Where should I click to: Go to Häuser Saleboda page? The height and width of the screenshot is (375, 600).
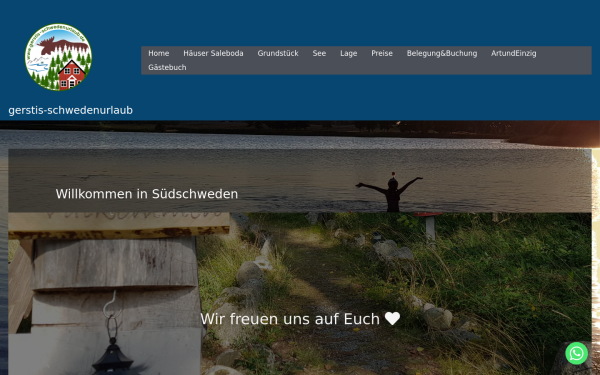213,54
